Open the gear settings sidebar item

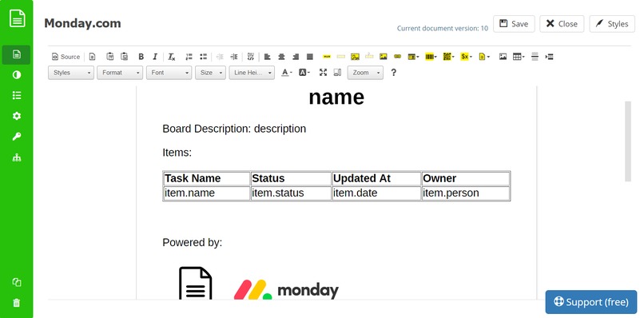17,117
